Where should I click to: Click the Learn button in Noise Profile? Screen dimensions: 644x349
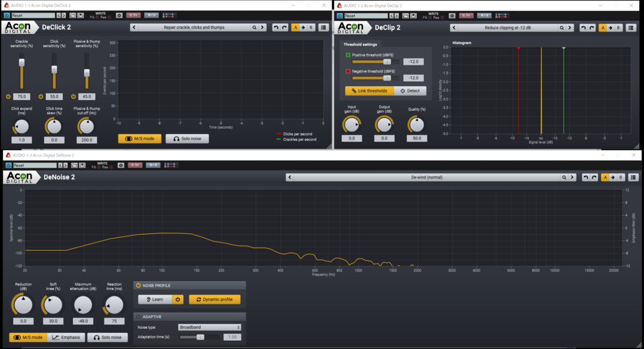coord(155,299)
